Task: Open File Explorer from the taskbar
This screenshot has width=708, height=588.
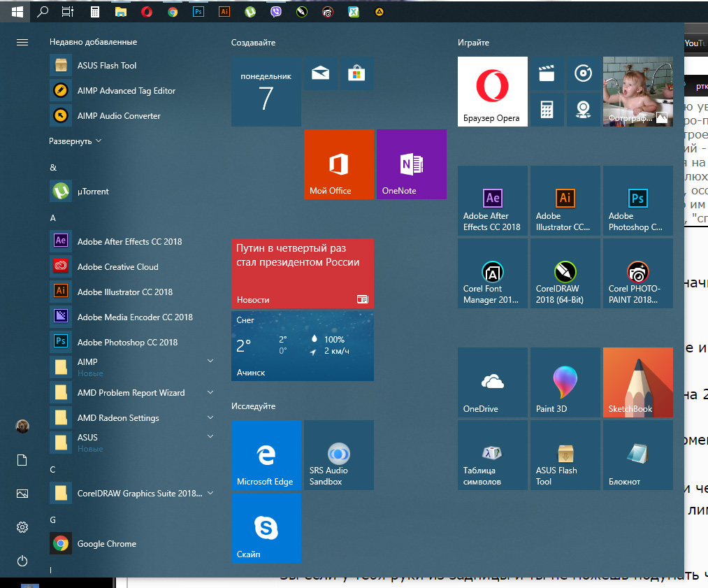Action: (120, 12)
